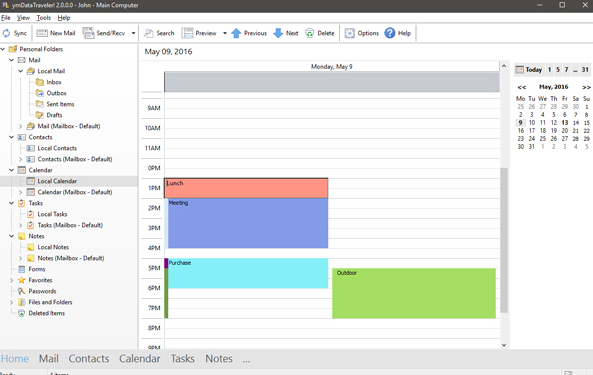
Task: Select May 13 in mini calendar
Action: (565, 122)
